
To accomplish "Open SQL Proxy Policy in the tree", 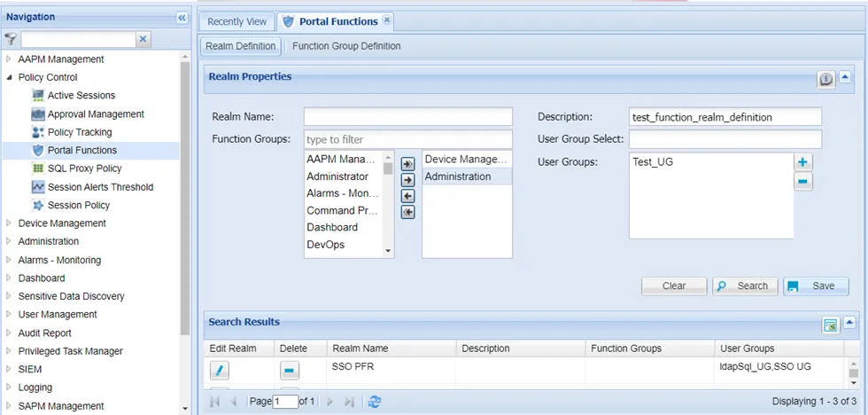I will (85, 168).
